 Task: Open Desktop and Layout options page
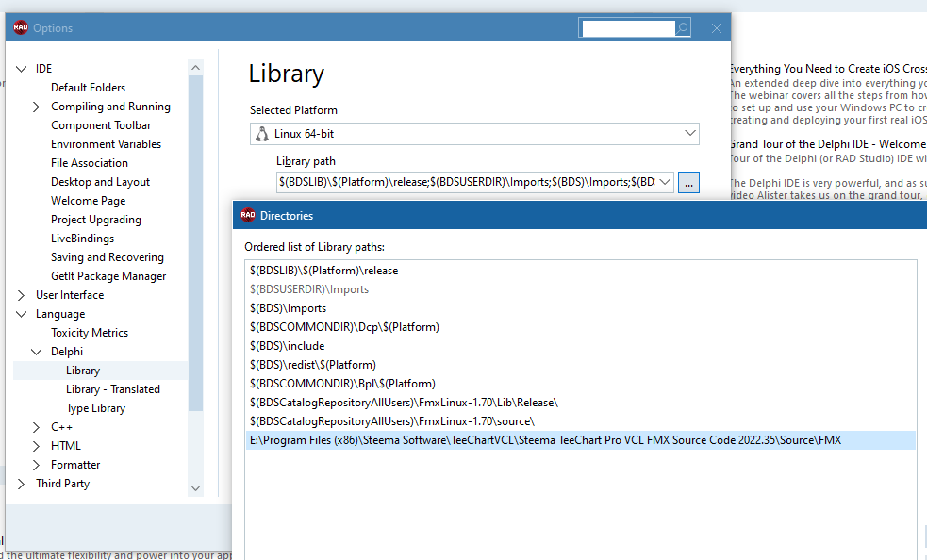point(101,182)
